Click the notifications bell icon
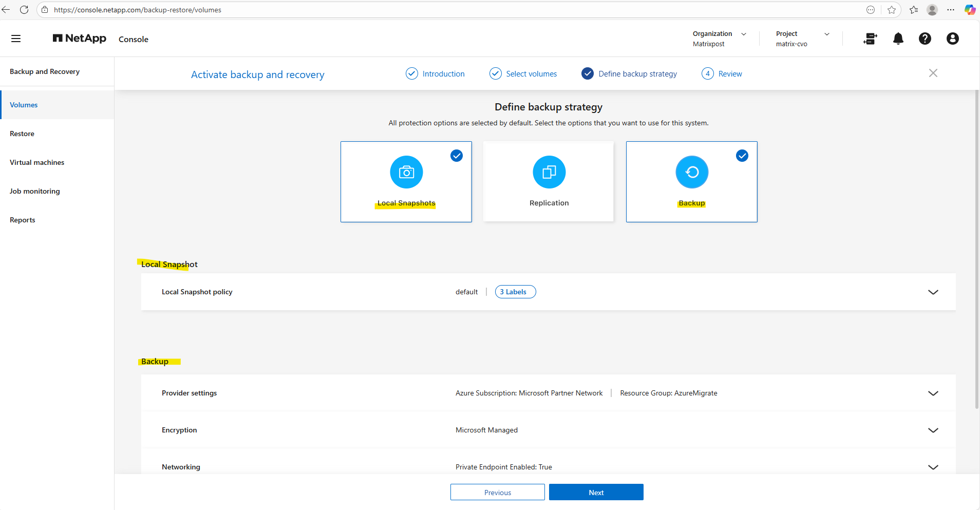 (898, 39)
